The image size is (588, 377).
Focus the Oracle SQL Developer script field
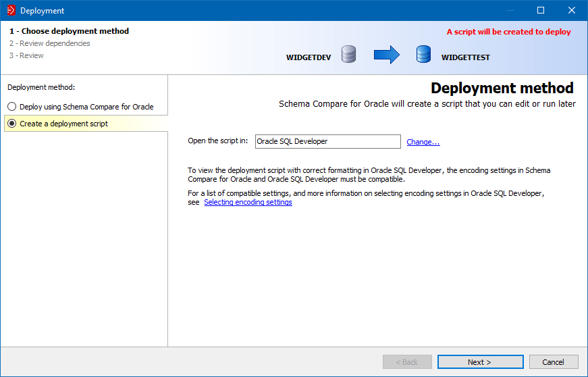coord(327,141)
